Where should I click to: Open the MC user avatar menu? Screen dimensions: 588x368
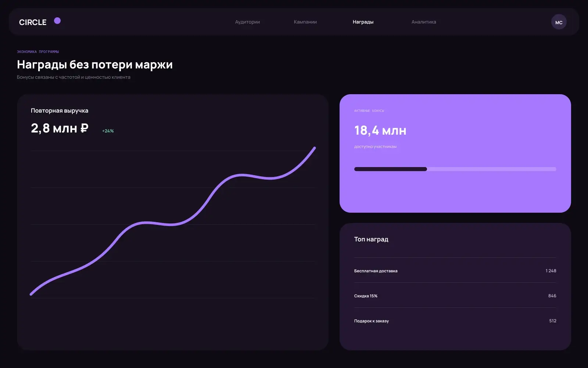(x=559, y=22)
